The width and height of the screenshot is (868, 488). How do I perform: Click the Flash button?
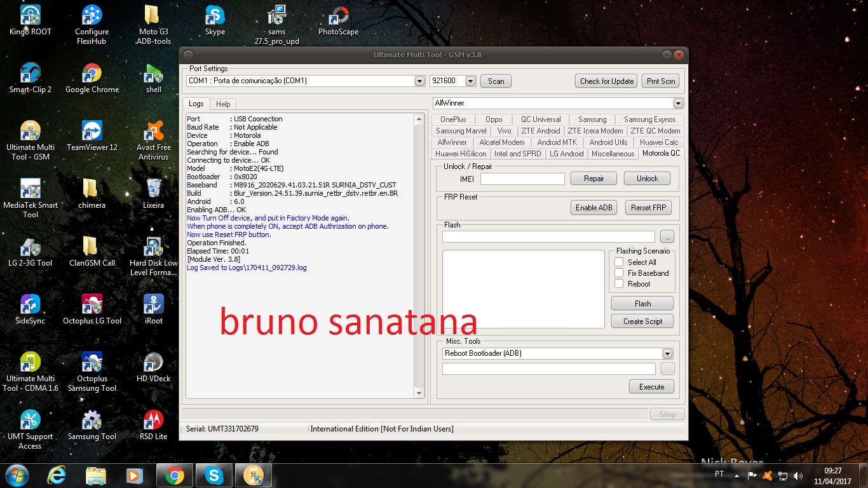pos(642,304)
